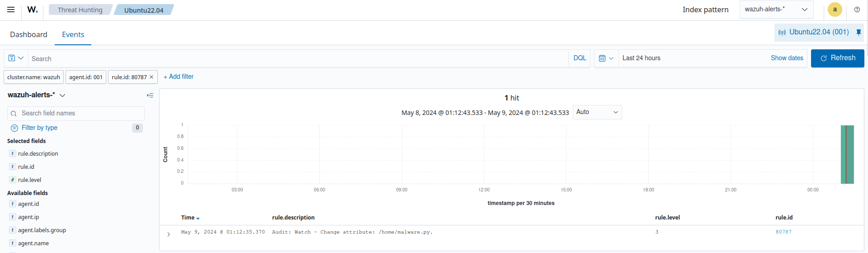Toggle Filter by type options
868x253 pixels.
coord(39,128)
